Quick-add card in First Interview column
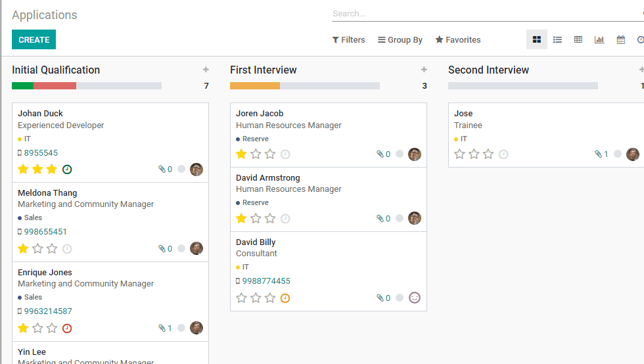 (424, 70)
